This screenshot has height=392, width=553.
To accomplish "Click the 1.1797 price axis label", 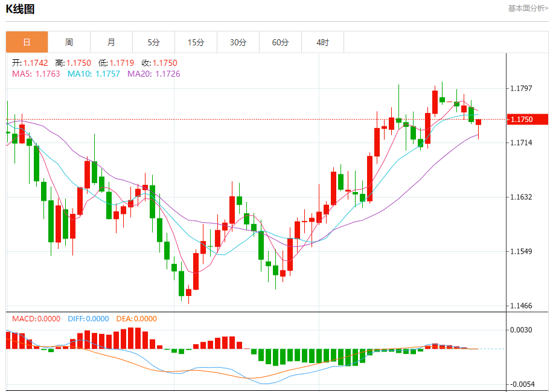I will pyautogui.click(x=520, y=89).
